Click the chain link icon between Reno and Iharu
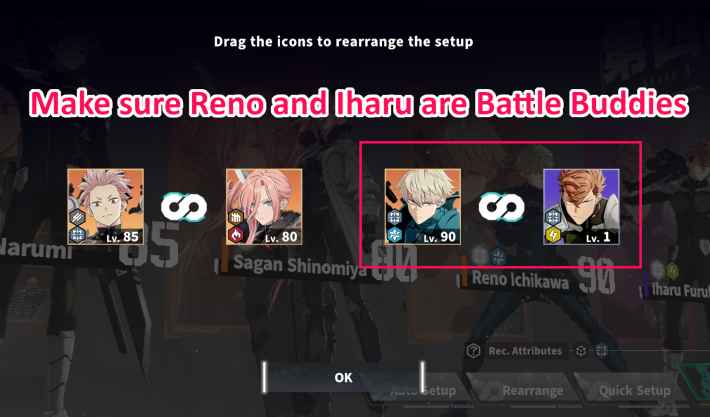 pos(502,207)
